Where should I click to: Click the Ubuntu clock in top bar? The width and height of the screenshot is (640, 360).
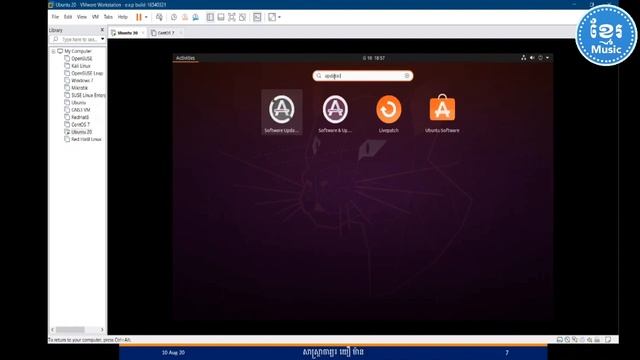374,58
